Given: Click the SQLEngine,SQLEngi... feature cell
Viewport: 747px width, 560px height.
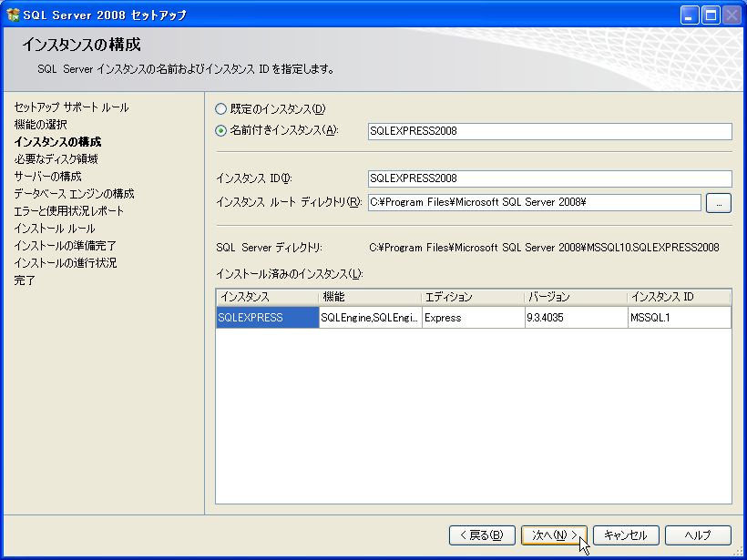Looking at the screenshot, I should coord(370,318).
